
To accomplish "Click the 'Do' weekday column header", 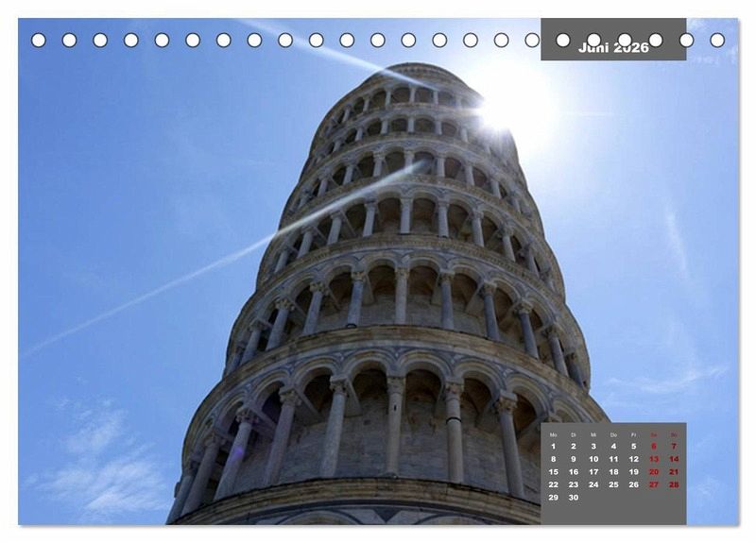I will [613, 434].
